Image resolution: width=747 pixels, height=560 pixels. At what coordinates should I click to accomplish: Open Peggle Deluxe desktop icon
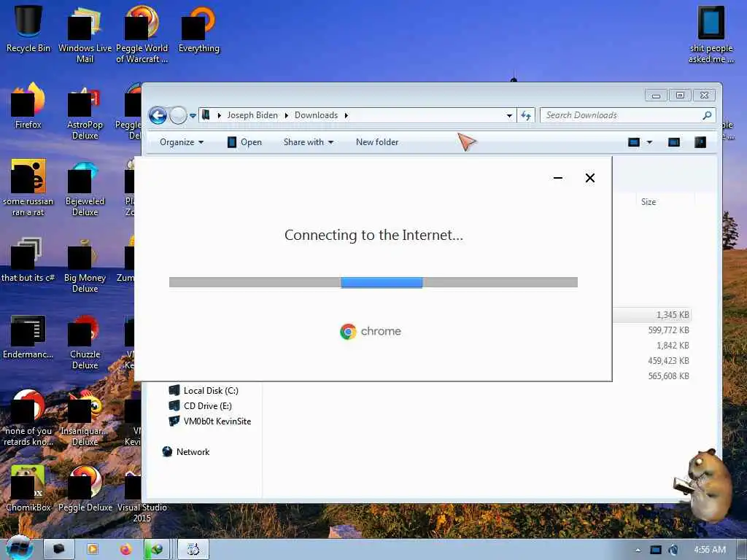tap(85, 488)
